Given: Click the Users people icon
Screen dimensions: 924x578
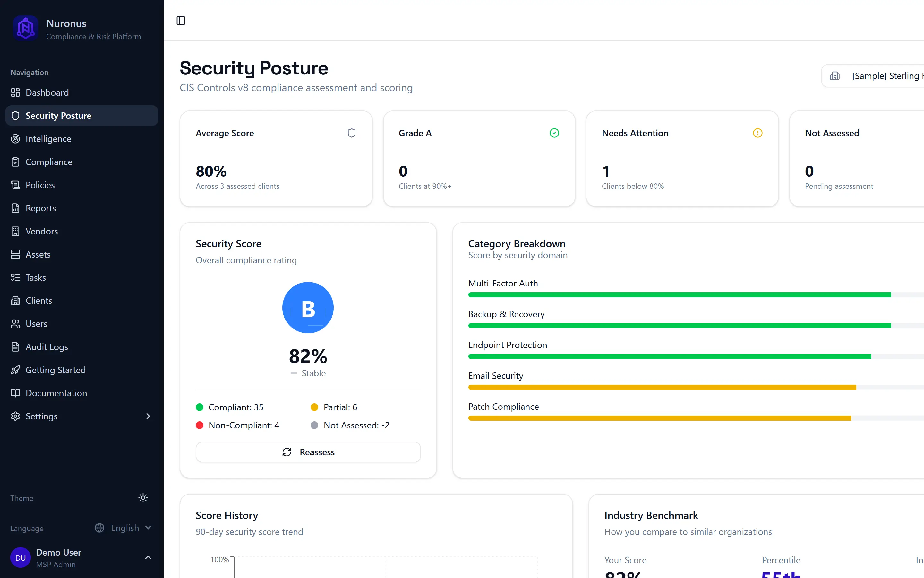Looking at the screenshot, I should click(15, 324).
